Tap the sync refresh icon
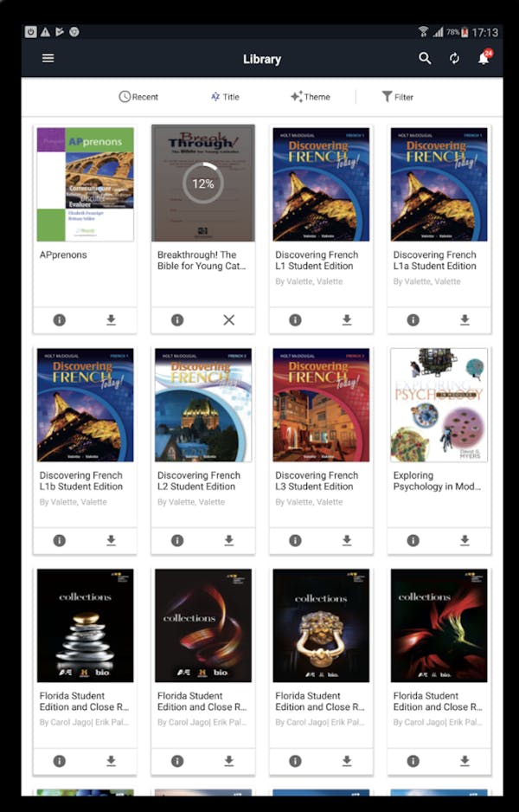This screenshot has height=812, width=519. [x=454, y=59]
